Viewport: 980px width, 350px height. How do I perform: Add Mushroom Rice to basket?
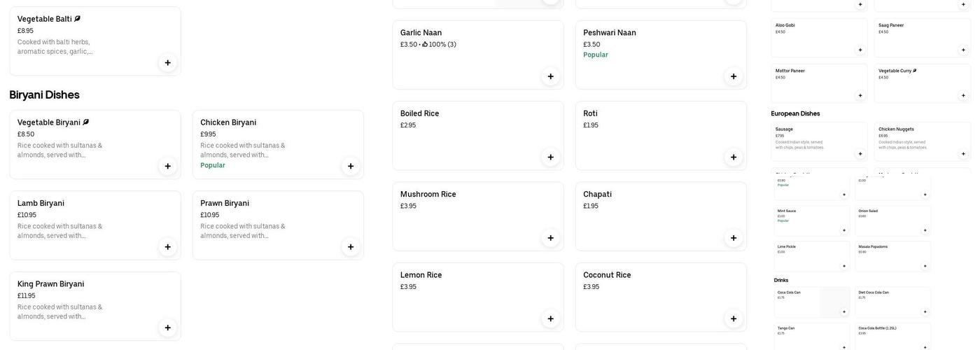pyautogui.click(x=551, y=238)
